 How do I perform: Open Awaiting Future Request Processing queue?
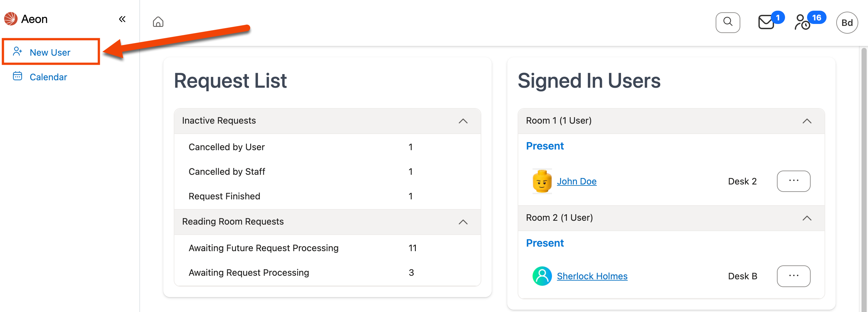(x=264, y=248)
